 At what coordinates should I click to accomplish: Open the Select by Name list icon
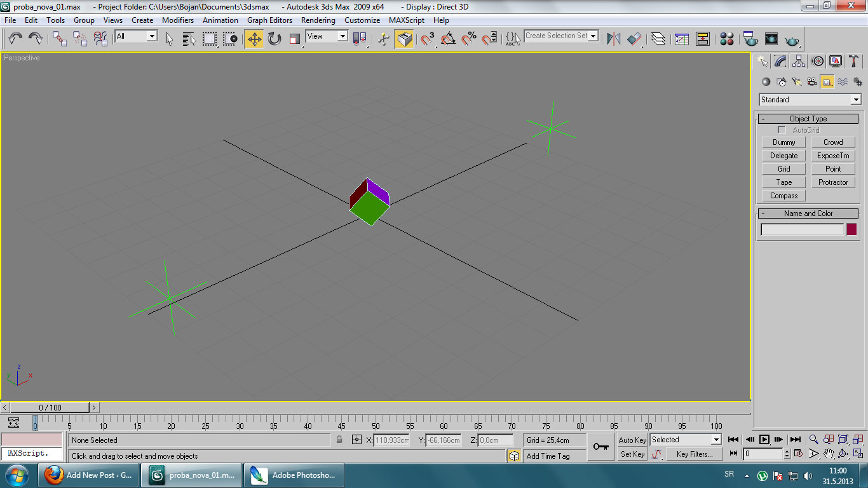pos(189,39)
